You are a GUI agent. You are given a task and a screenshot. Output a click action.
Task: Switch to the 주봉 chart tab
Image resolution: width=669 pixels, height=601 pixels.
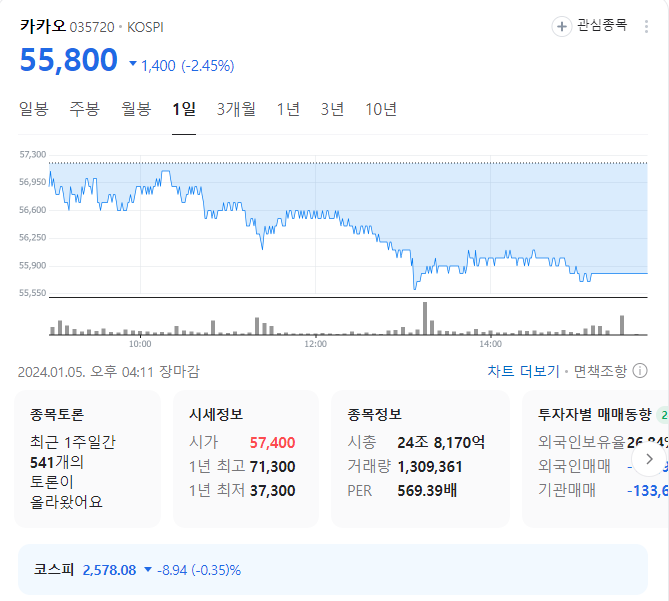(x=84, y=109)
